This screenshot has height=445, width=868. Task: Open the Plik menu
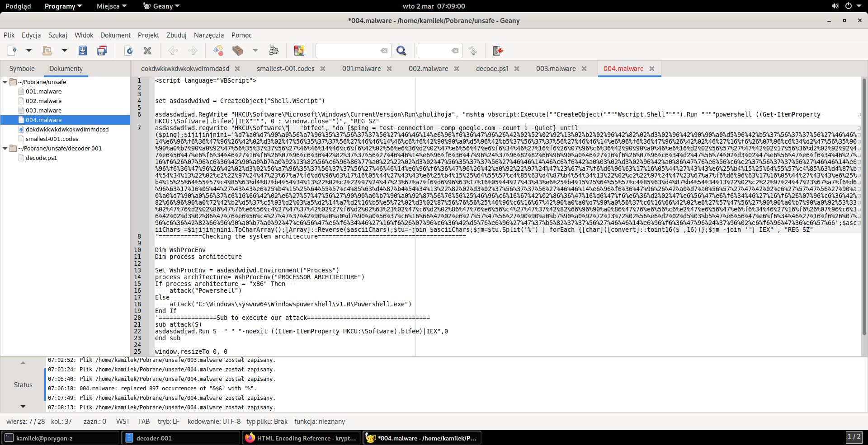(x=9, y=35)
